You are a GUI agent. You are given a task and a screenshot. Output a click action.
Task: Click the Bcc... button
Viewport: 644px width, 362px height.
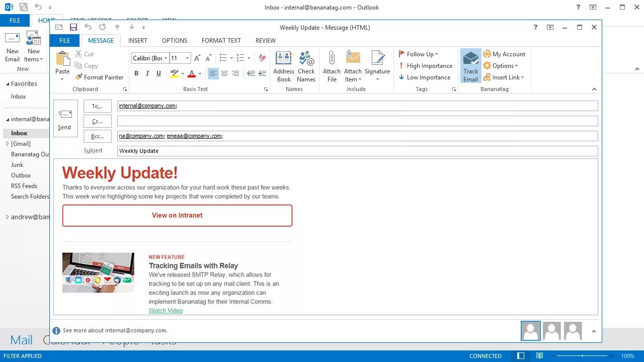click(98, 136)
